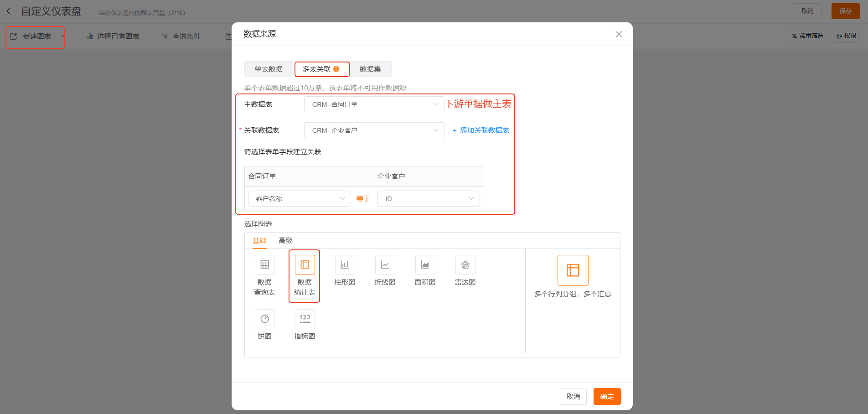Pick the 面积图 area chart icon

[425, 265]
